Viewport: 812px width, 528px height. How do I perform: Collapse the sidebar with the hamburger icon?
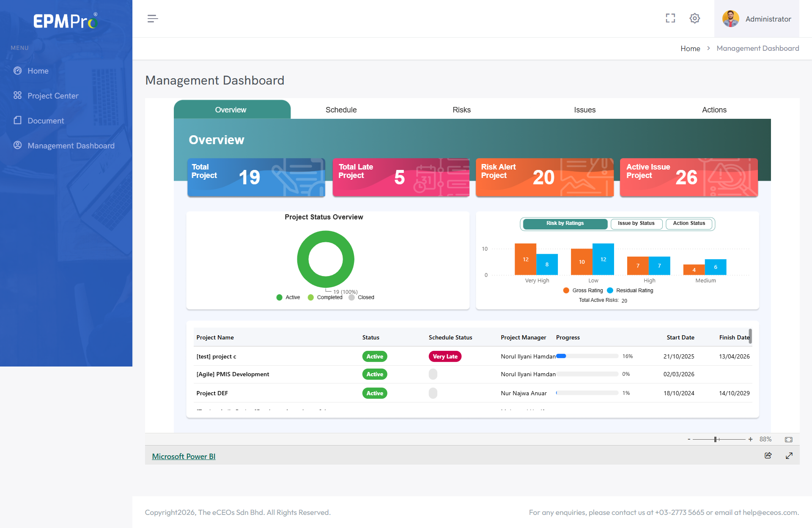[x=153, y=19]
